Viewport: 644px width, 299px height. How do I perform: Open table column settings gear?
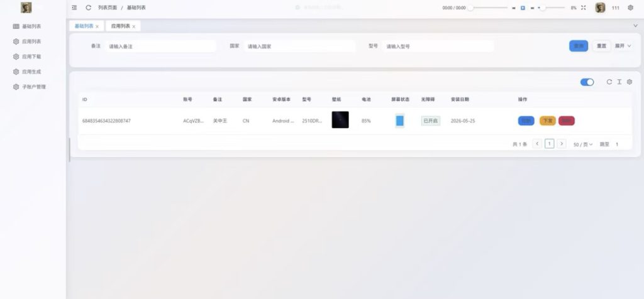coord(629,82)
